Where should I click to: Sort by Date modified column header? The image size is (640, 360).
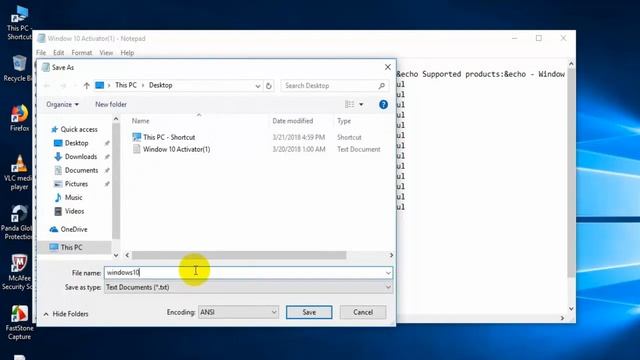(x=293, y=121)
